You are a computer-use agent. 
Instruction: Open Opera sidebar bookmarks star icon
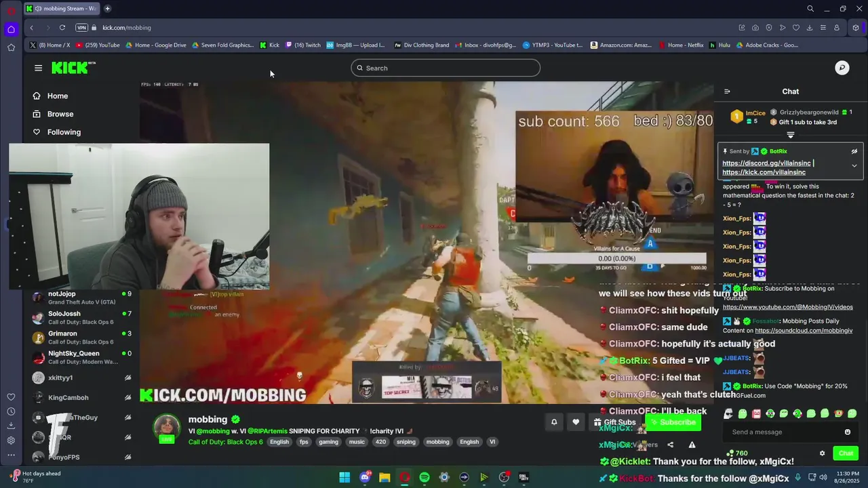click(x=11, y=47)
